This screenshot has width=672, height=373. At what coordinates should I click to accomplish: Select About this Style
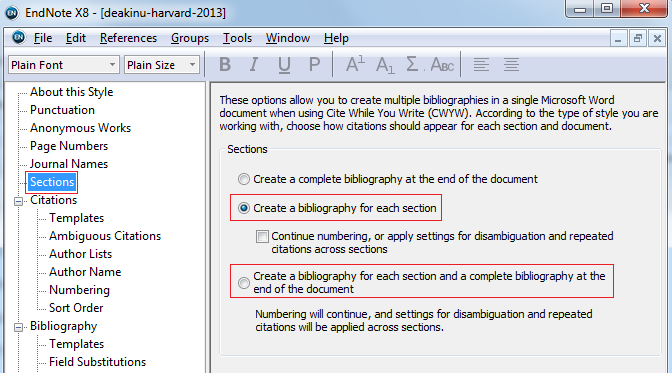pyautogui.click(x=72, y=92)
